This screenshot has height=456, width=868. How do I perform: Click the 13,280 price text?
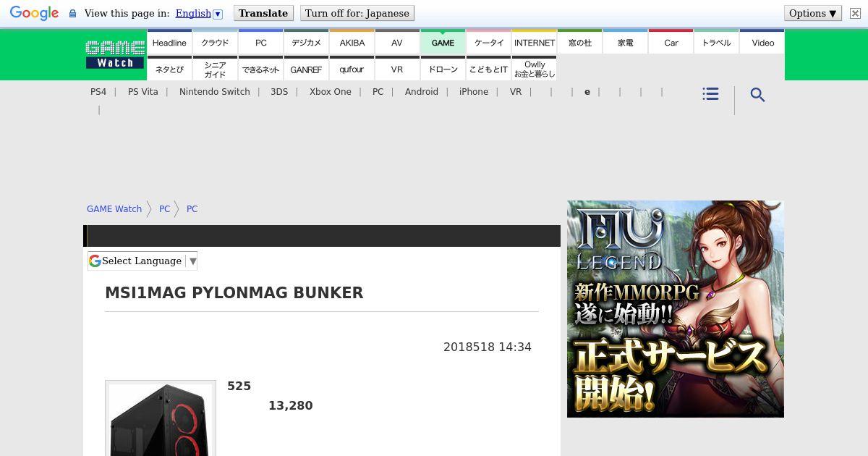tap(291, 406)
